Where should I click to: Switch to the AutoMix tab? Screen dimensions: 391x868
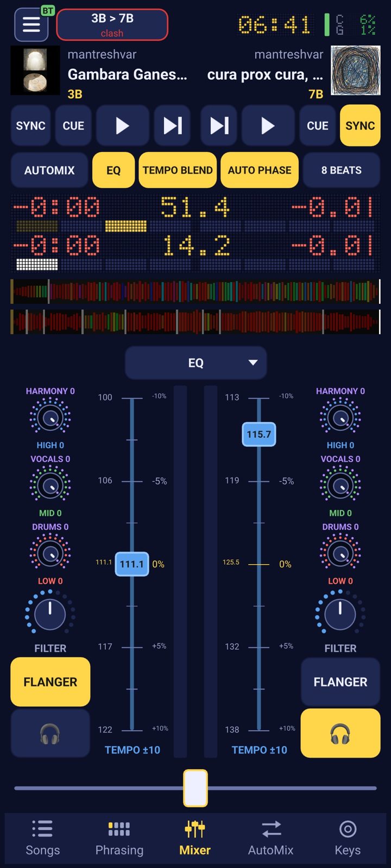[x=271, y=838]
